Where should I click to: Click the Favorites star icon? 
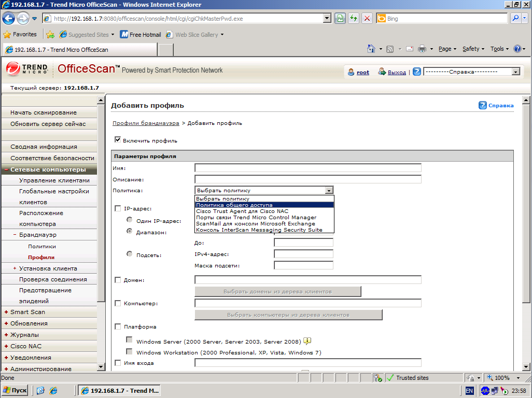click(x=7, y=35)
